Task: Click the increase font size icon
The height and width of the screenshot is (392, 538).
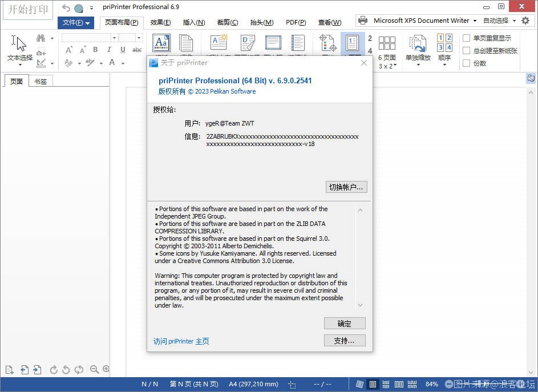Action: [x=69, y=50]
